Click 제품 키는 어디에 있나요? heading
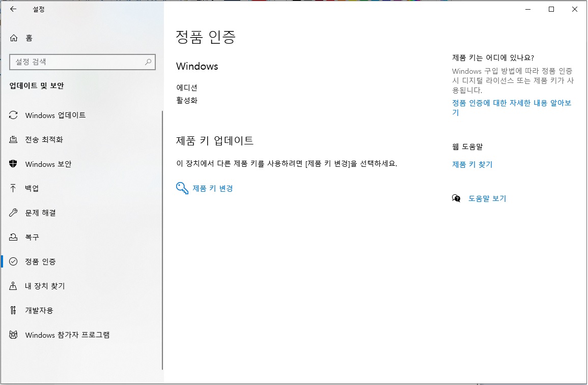Viewport: 588px width, 385px height. tap(493, 57)
